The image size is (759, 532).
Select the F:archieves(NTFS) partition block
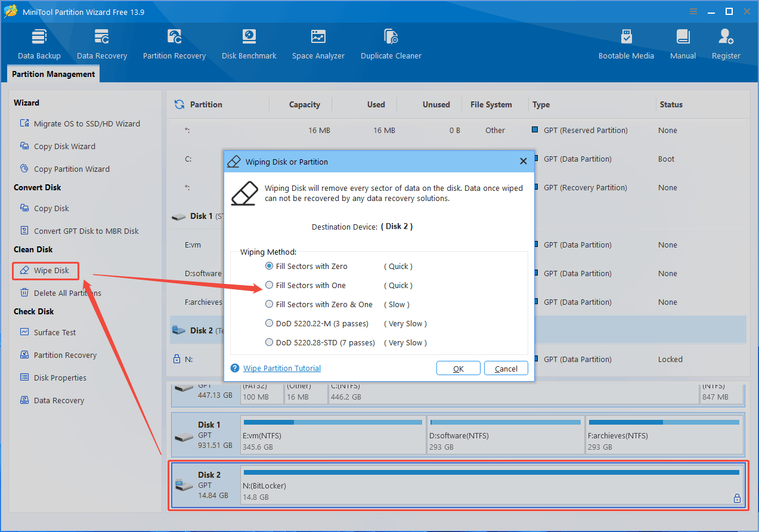tap(664, 435)
